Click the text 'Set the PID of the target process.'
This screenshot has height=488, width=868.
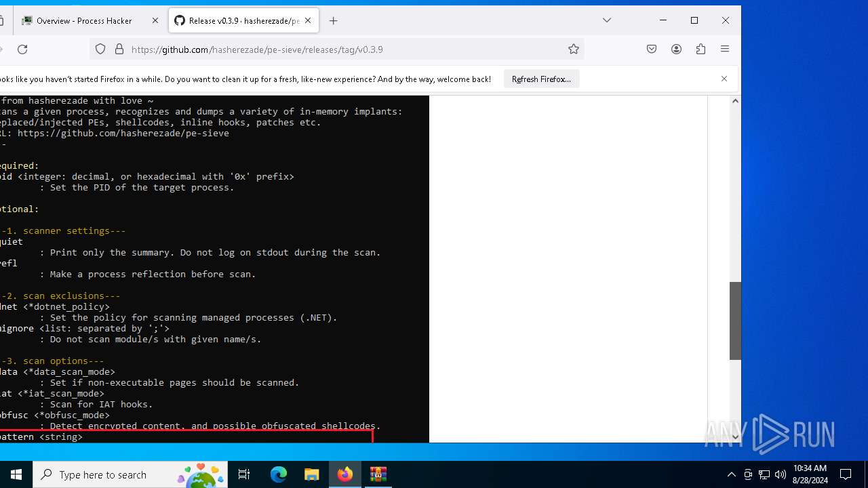pyautogui.click(x=142, y=188)
